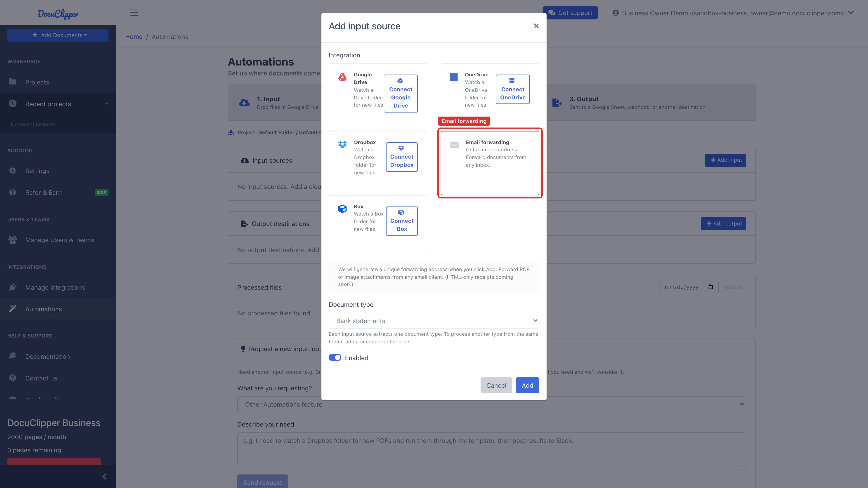Click the Input sources cloud icon
Screen dimensions: 868x488
[245, 161]
